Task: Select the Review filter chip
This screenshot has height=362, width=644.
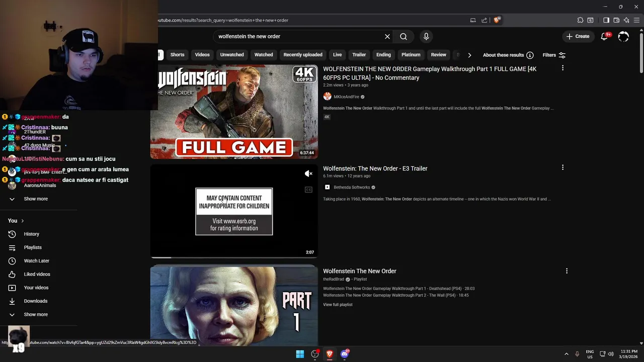Action: click(438, 55)
